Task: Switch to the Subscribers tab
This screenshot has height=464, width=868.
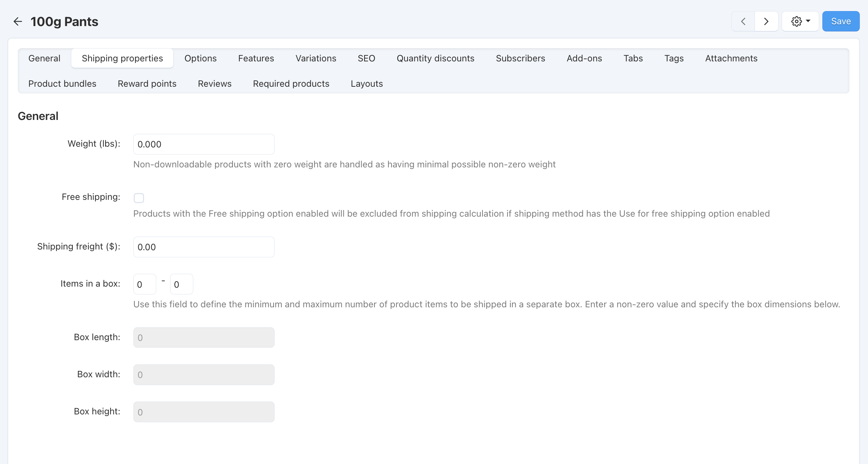Action: 520,58
